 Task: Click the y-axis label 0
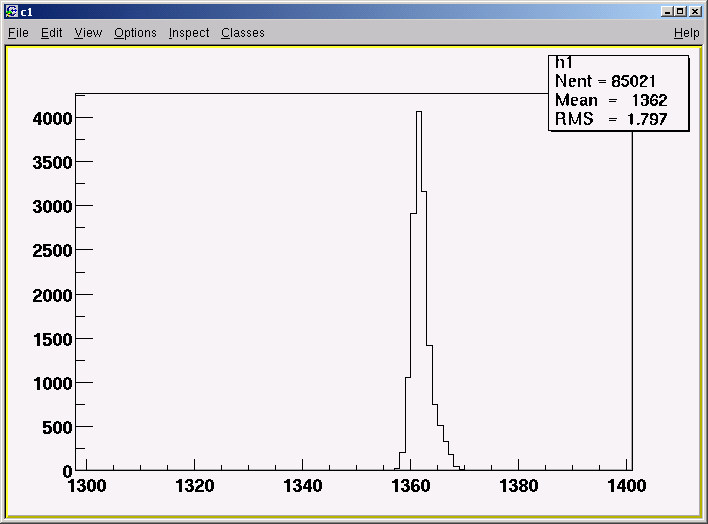[x=68, y=472]
